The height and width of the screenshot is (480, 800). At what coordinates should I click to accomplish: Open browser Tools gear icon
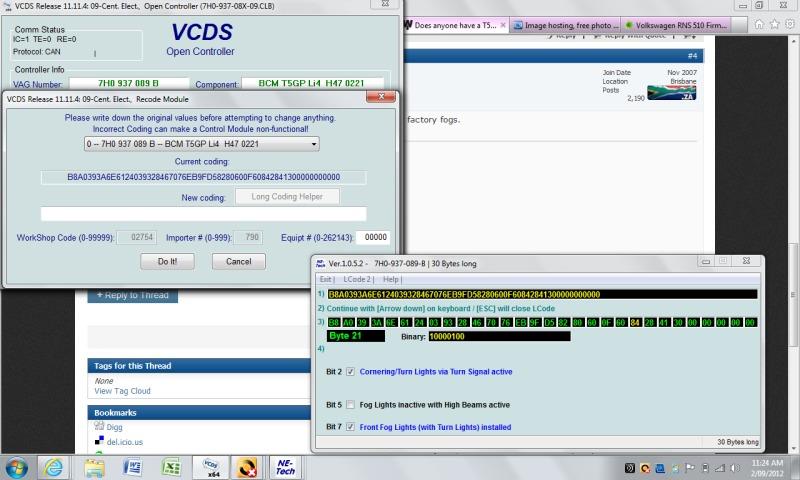tap(790, 24)
